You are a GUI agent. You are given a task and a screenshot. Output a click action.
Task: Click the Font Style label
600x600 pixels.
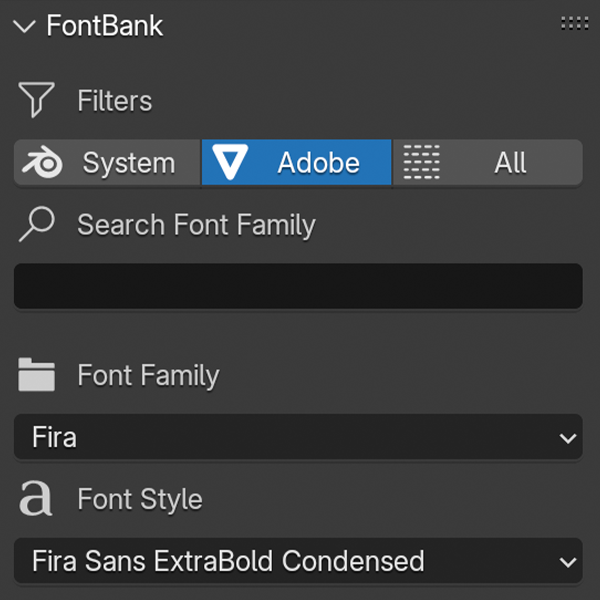(140, 499)
